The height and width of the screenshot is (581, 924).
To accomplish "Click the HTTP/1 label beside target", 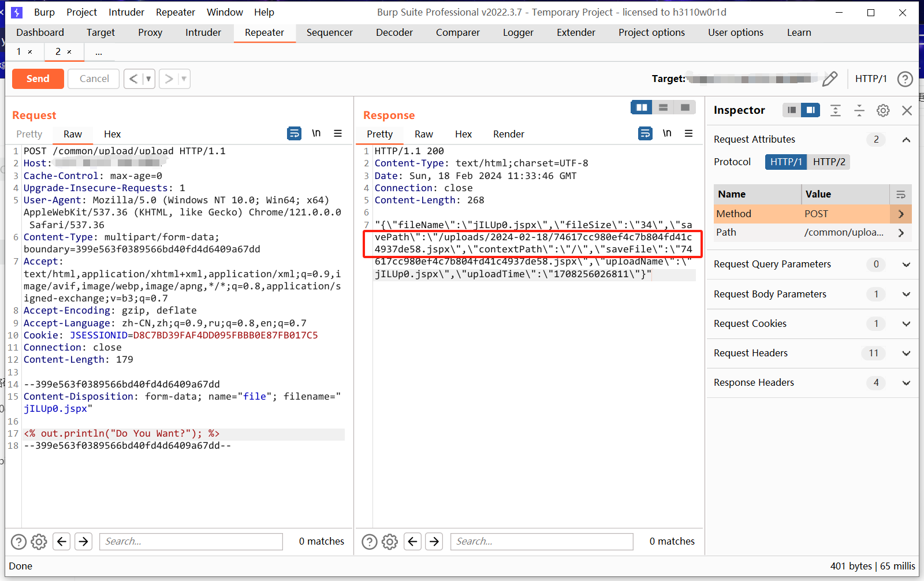I will pos(871,79).
